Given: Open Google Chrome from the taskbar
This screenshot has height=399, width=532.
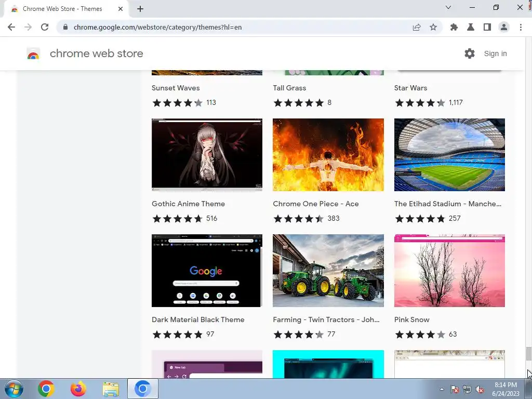Looking at the screenshot, I should 46,389.
